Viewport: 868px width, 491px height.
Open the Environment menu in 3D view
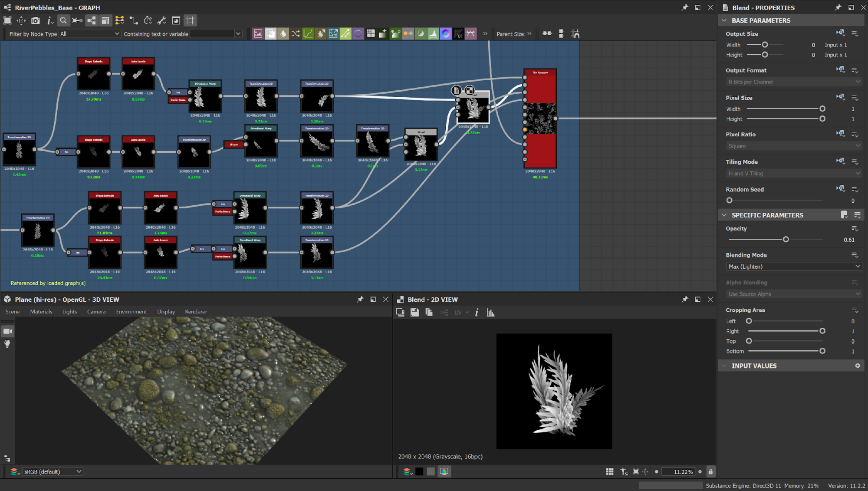pos(131,312)
